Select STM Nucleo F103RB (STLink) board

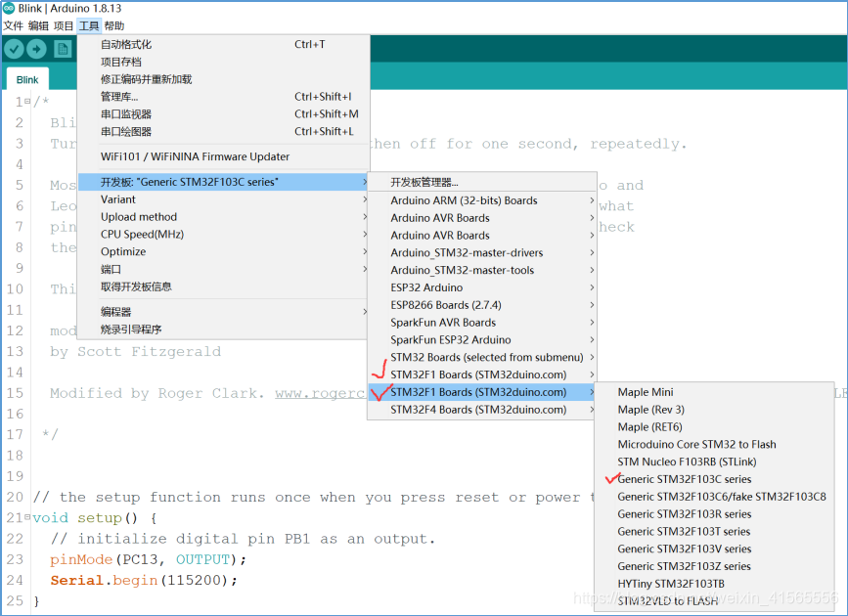click(x=714, y=462)
